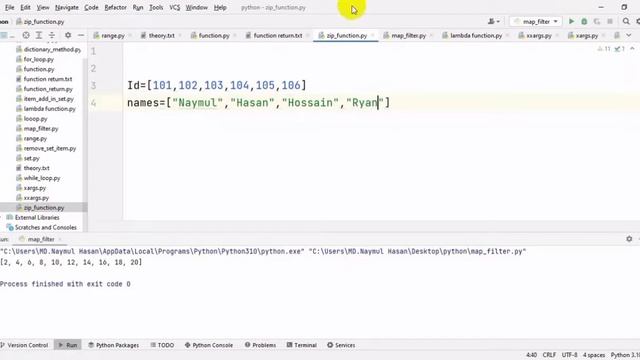Click the Collapse All icon in Project panel
This screenshot has width=640, height=360.
coord(52,36)
